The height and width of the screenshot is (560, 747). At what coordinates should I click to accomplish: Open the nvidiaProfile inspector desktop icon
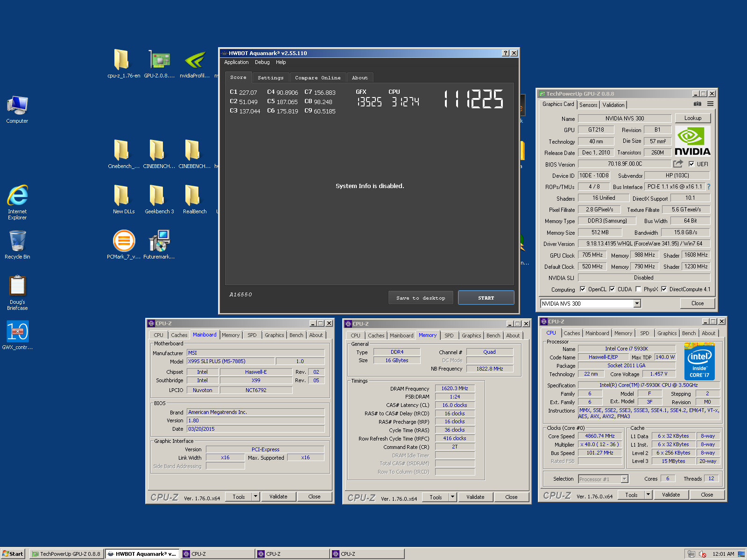click(195, 64)
